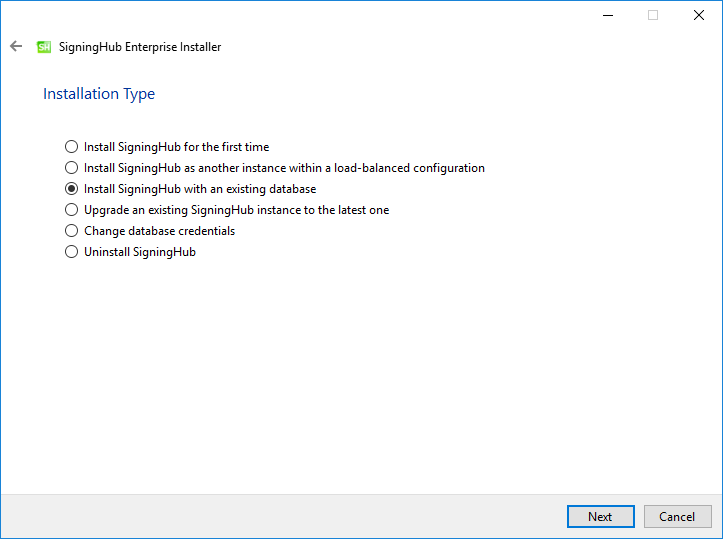Click 'Upgrade an existing SigningHub instance' label text
This screenshot has height=539, width=723.
pyautogui.click(x=192, y=210)
